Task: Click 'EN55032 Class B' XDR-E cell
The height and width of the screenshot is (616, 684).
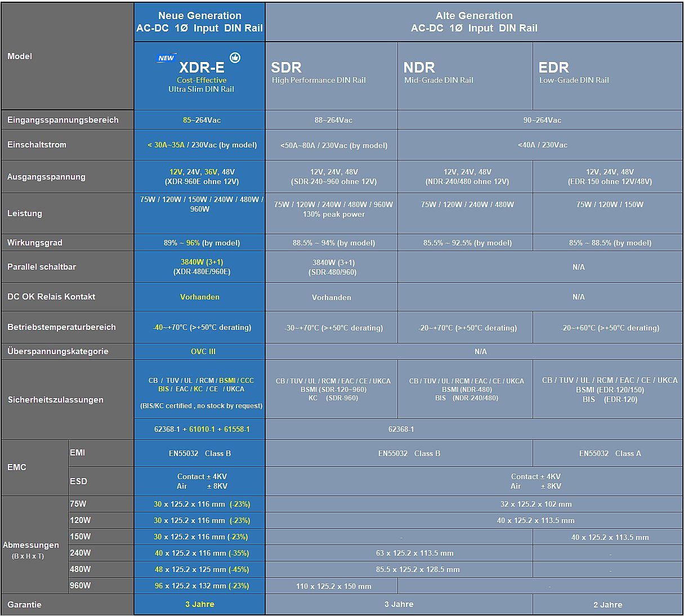Action: 200,453
